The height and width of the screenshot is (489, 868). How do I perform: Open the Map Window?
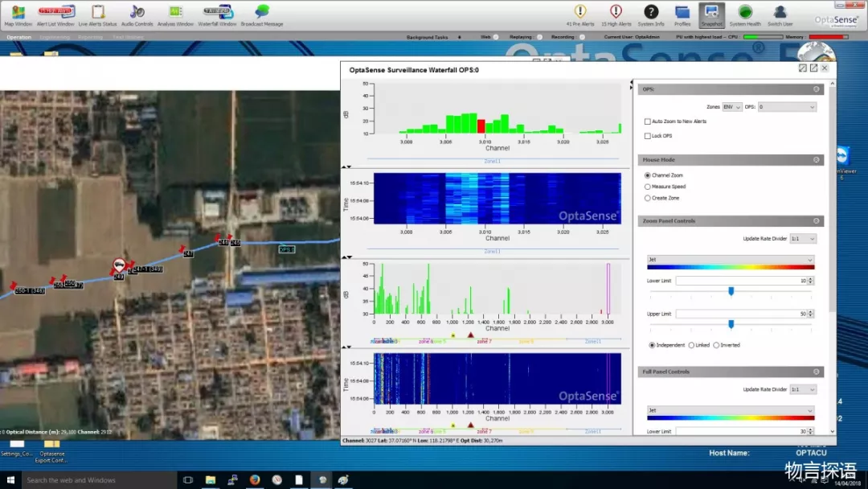coord(18,15)
